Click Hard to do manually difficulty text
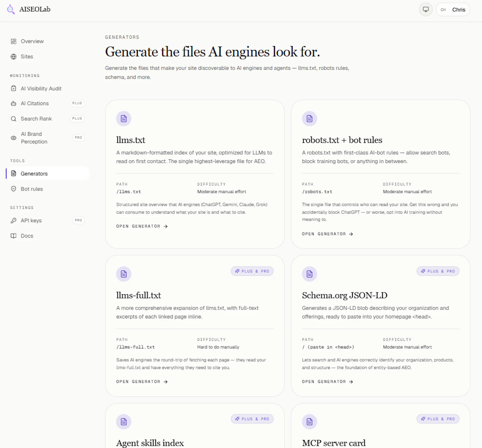Image resolution: width=482 pixels, height=448 pixels. [x=218, y=347]
